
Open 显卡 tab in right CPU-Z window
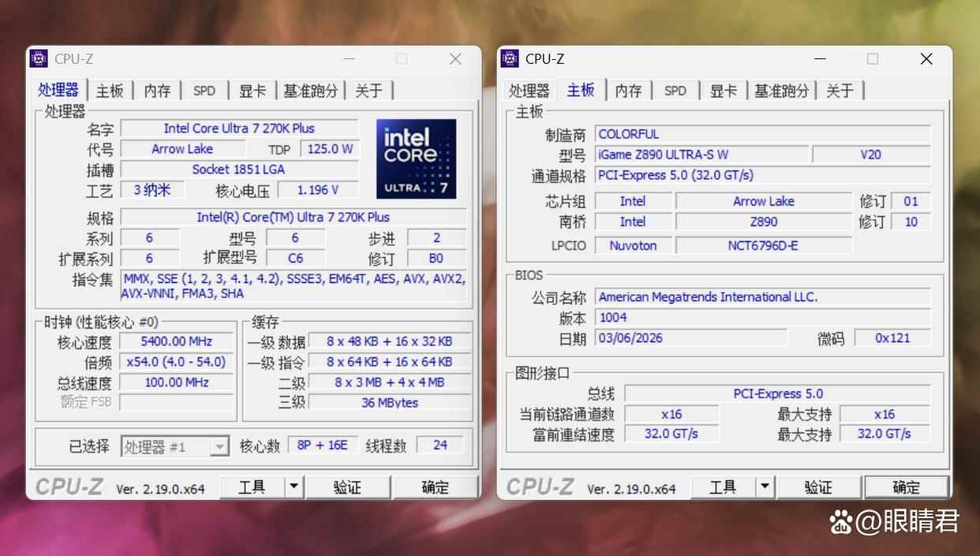[x=724, y=91]
